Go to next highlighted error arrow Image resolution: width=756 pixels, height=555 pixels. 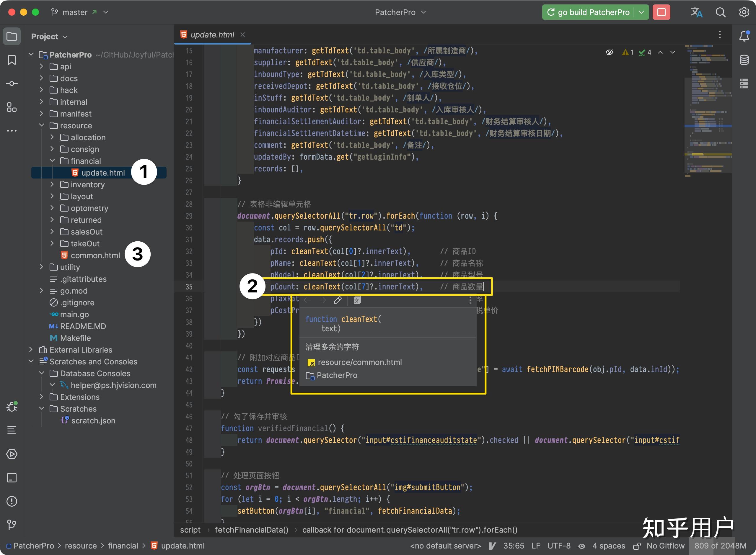click(673, 53)
